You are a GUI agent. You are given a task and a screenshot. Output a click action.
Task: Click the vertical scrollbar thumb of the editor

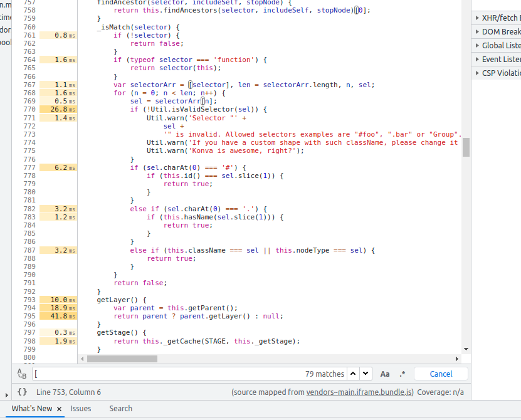click(x=465, y=147)
